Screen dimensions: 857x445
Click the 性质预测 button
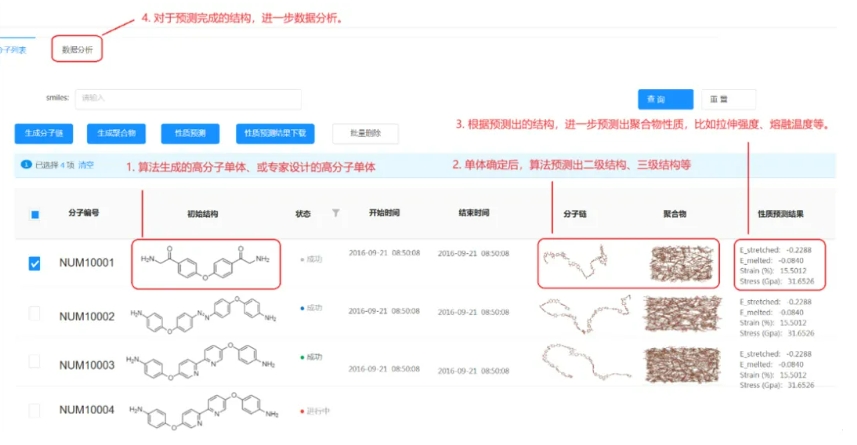point(190,133)
